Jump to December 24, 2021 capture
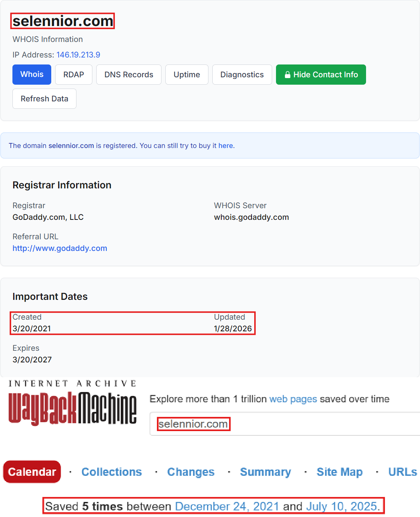The image size is (420, 517). click(x=227, y=507)
